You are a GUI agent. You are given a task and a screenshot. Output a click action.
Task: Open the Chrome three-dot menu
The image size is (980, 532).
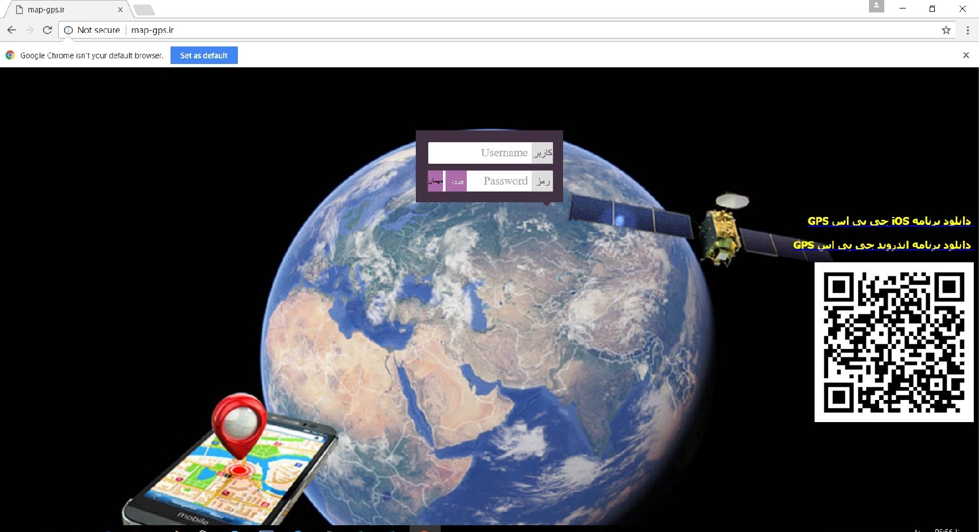click(968, 30)
